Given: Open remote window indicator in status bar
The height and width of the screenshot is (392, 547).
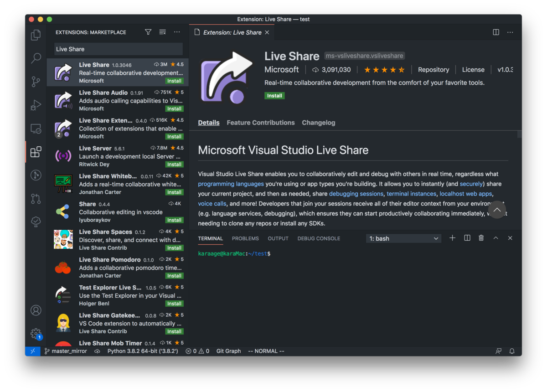Looking at the screenshot, I should [x=32, y=351].
